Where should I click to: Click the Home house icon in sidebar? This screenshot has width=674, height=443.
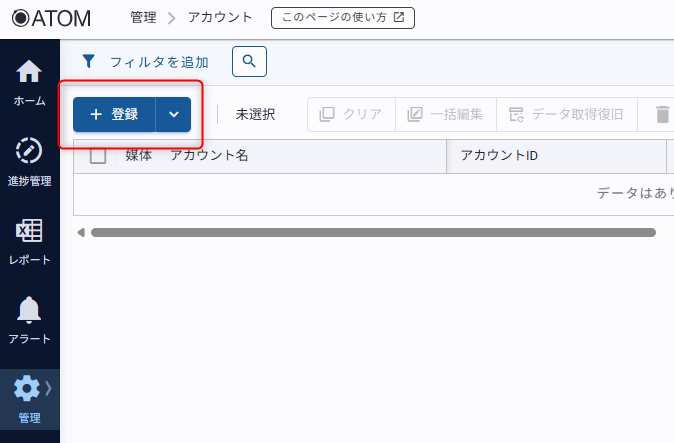coord(29,73)
